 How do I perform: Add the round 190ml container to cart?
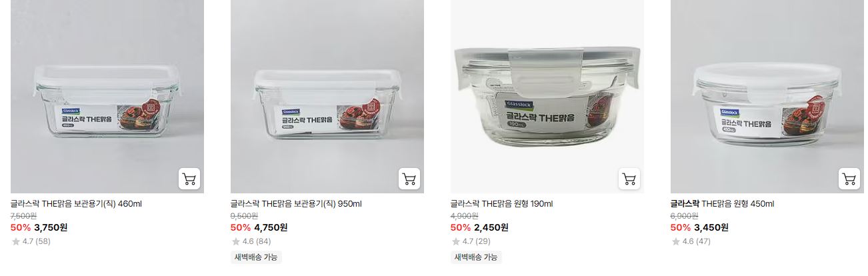click(629, 179)
